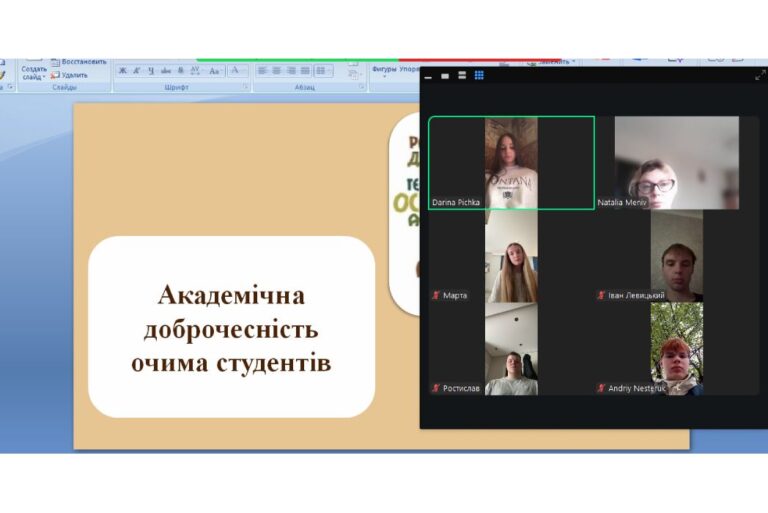768x513 pixels.
Task: Open the Шрифт dialog launcher
Action: [245, 87]
